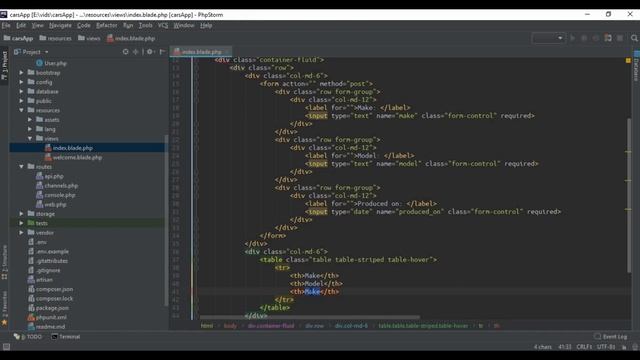Click the yellow inspection indicator square
The width and height of the screenshot is (640, 360).
pyautogui.click(x=628, y=60)
